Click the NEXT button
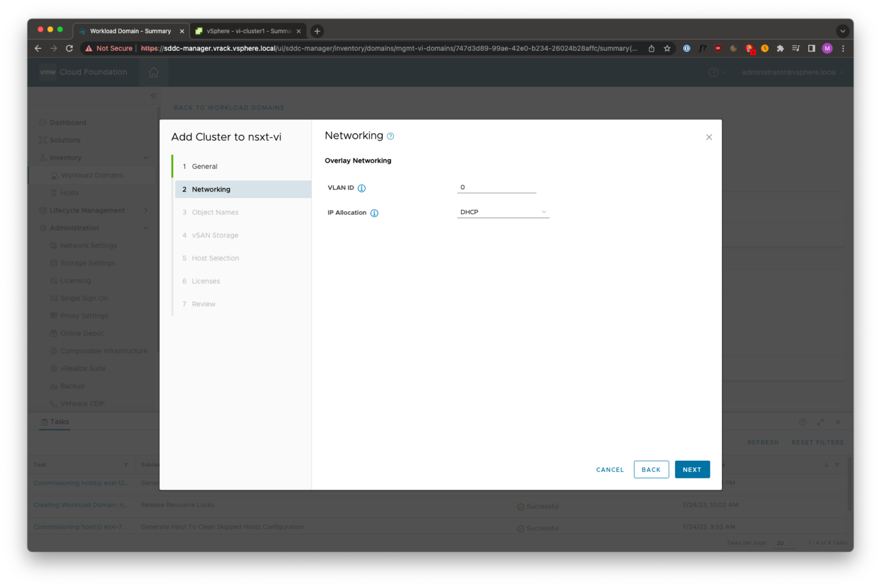 [x=692, y=469]
